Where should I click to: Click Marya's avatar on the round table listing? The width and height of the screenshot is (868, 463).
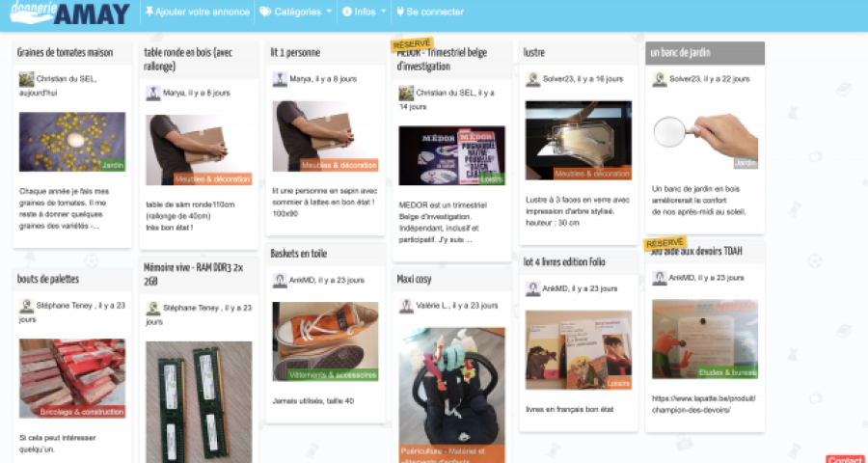click(153, 93)
